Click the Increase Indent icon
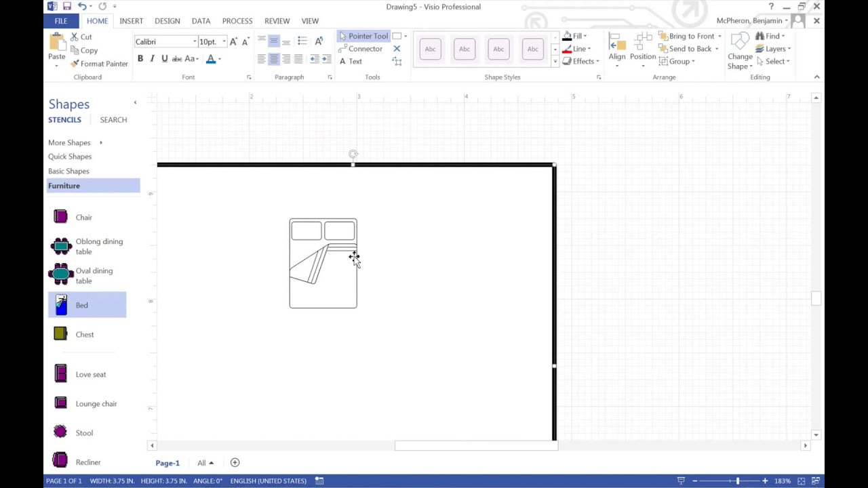Image resolution: width=868 pixels, height=488 pixels. click(x=327, y=59)
